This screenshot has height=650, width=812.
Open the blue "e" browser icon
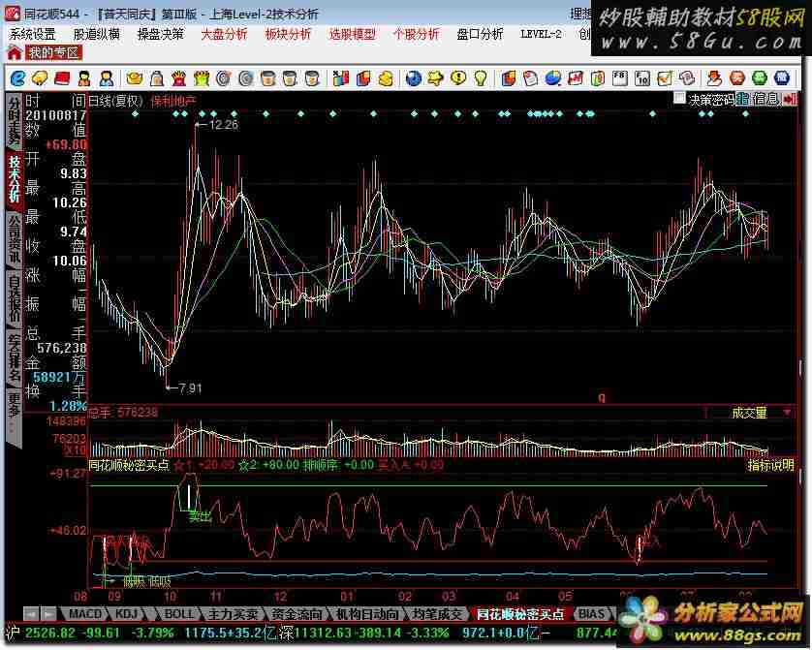18,78
